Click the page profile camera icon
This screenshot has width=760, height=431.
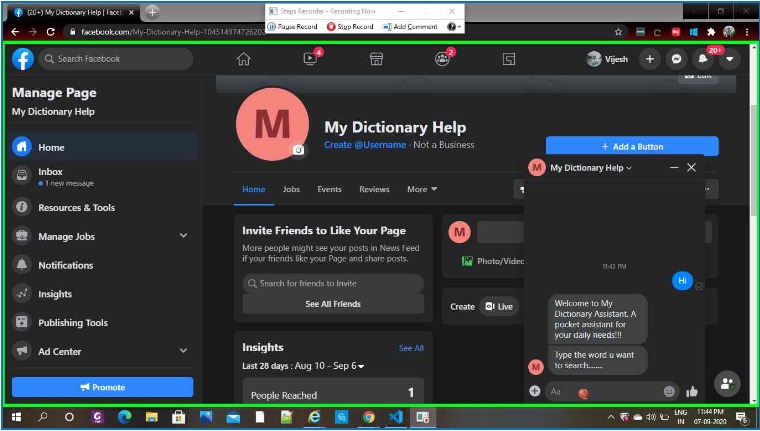(x=299, y=150)
